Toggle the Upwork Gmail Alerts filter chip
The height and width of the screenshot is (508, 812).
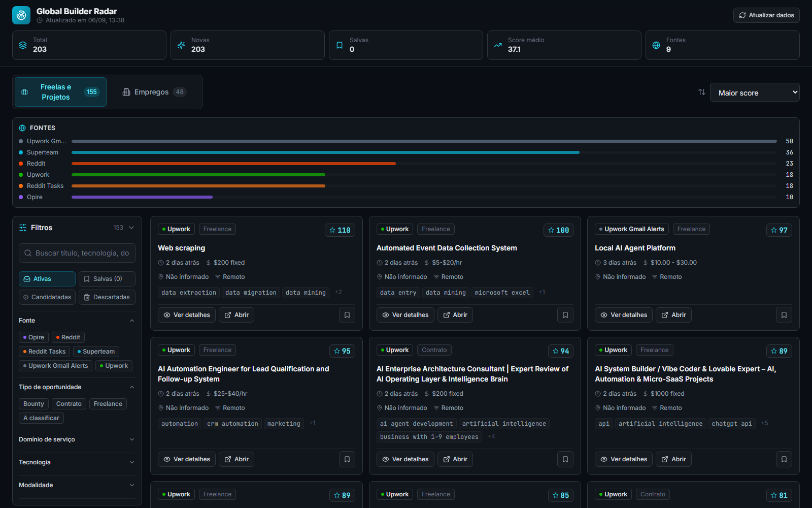coord(56,366)
